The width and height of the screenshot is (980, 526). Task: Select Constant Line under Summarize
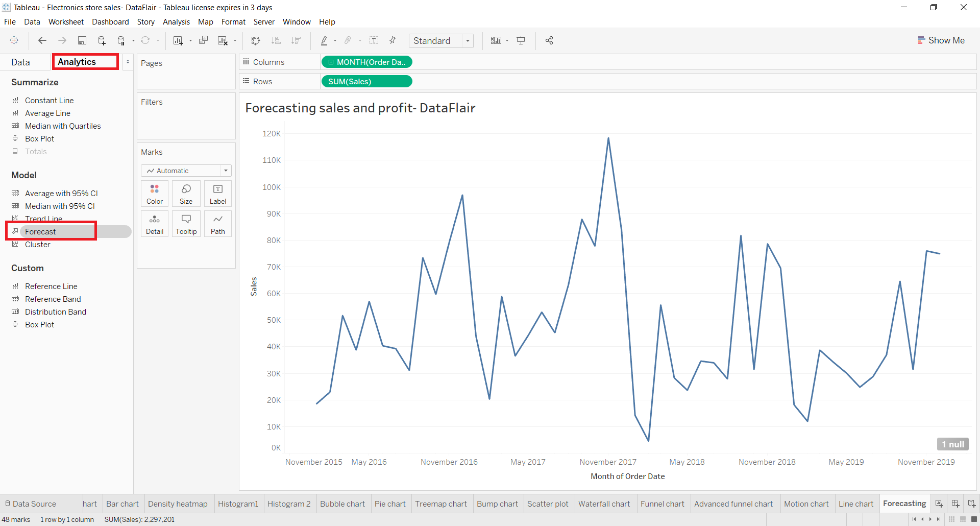tap(49, 100)
